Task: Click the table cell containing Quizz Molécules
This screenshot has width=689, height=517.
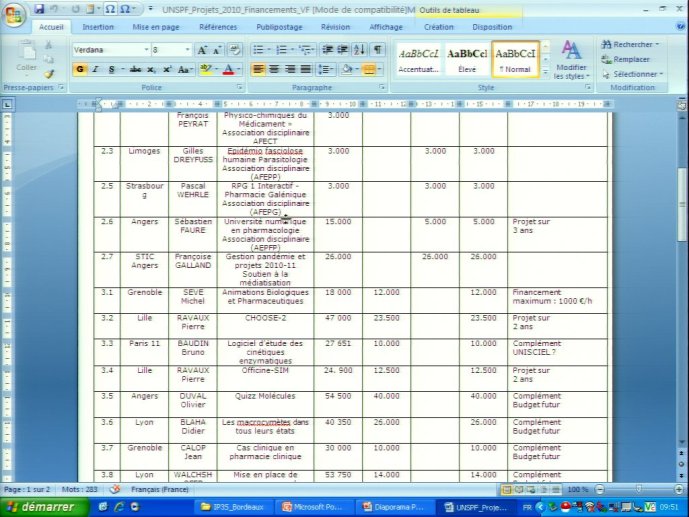Action: [265, 404]
